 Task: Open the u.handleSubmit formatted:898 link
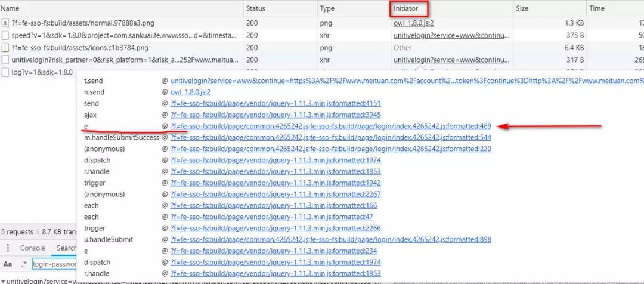pos(330,240)
